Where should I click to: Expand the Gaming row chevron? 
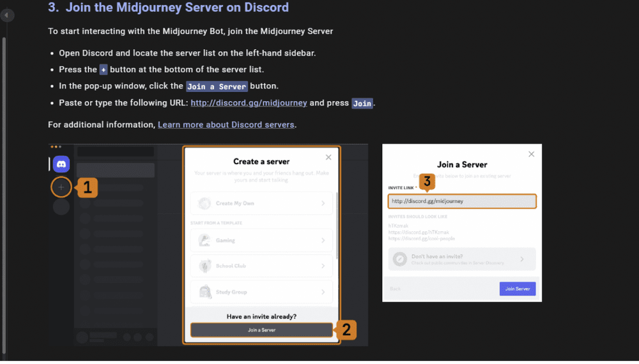[x=323, y=240]
